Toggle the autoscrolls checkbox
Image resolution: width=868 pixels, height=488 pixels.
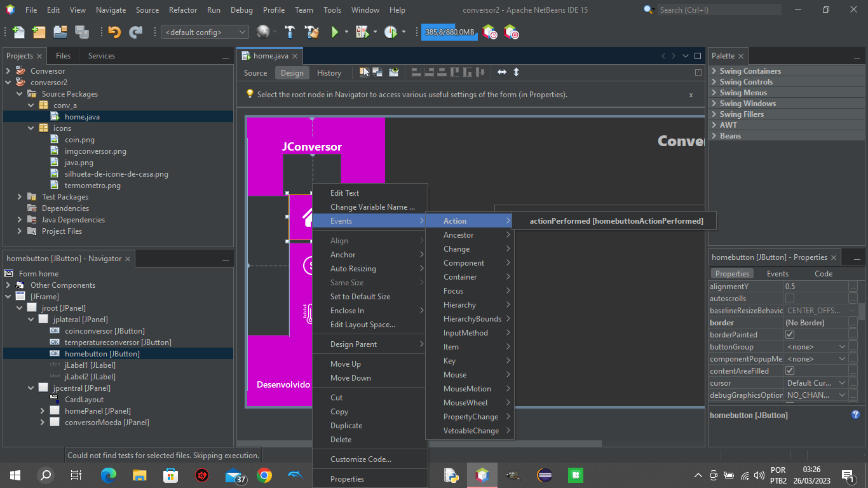pyautogui.click(x=790, y=299)
